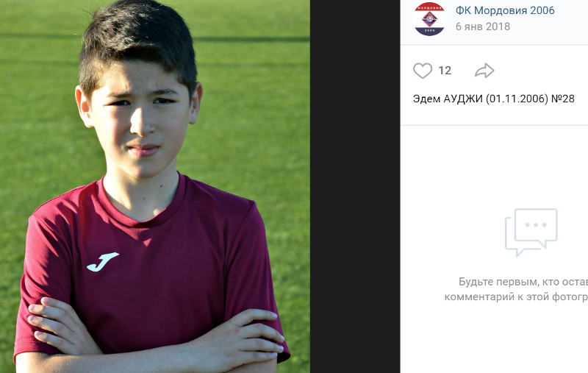
Task: Click the dark strip beside the photo
Action: [x=355, y=187]
